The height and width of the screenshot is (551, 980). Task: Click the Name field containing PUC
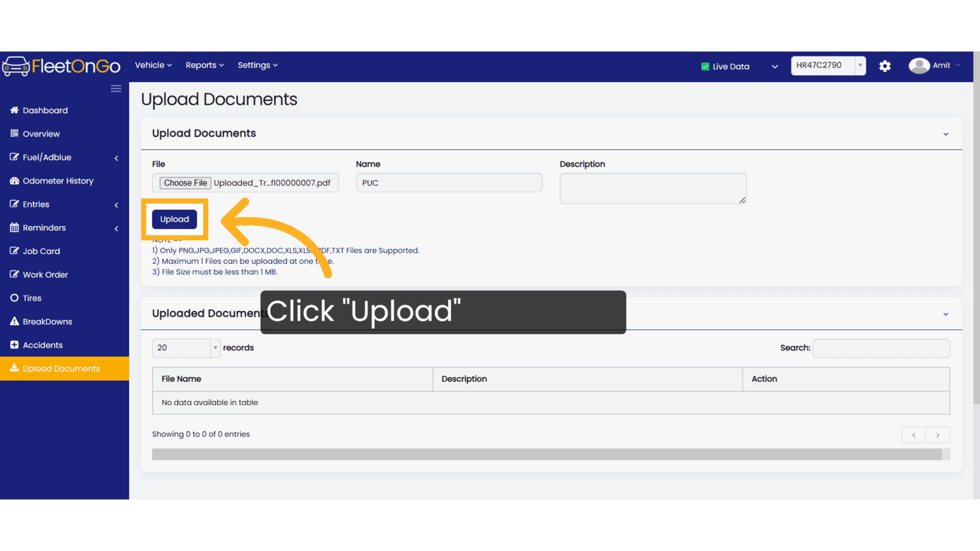tap(449, 183)
